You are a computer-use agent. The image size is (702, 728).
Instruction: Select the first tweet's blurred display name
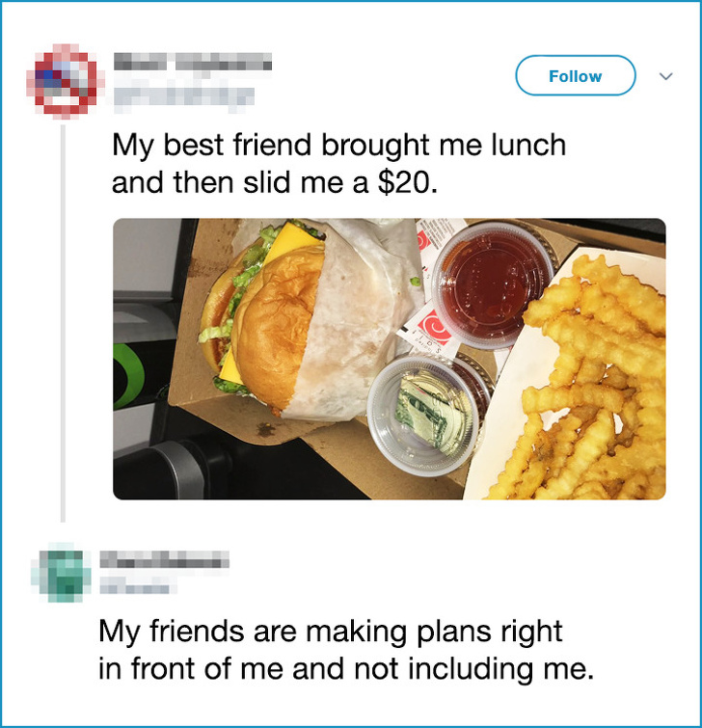(x=193, y=62)
